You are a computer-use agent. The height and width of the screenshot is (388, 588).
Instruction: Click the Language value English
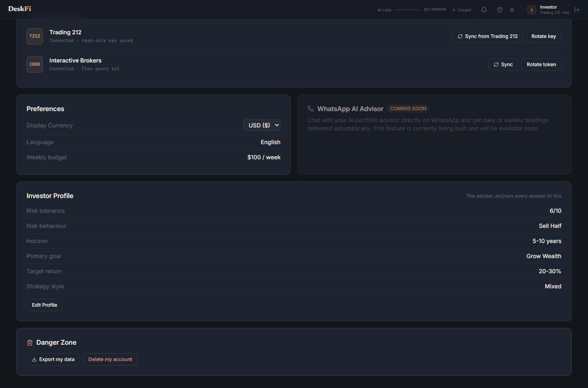(x=270, y=142)
